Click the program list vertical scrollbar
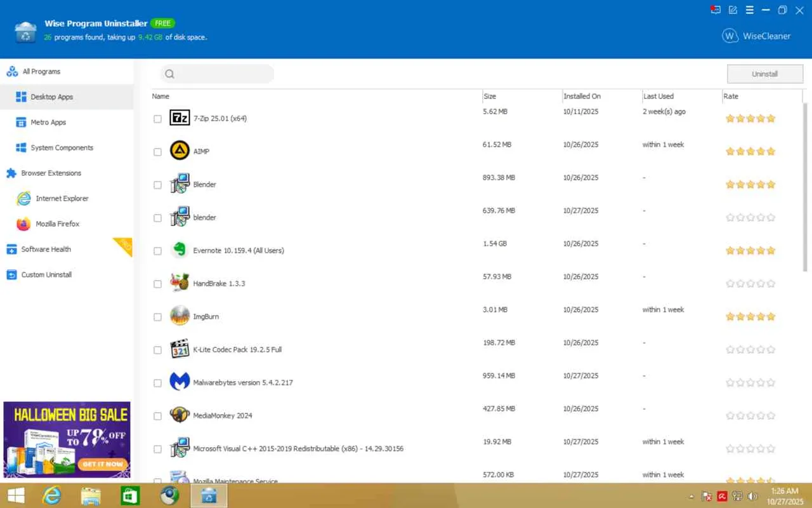Viewport: 812px width, 508px height. [x=806, y=187]
